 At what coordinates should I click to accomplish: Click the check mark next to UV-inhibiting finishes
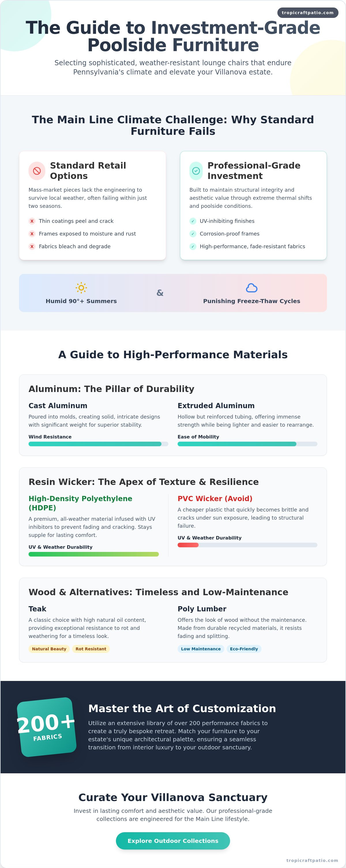coord(193,221)
